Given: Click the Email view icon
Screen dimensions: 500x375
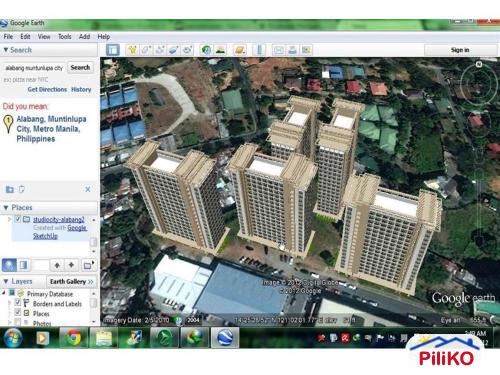Looking at the screenshot, I should click(278, 50).
